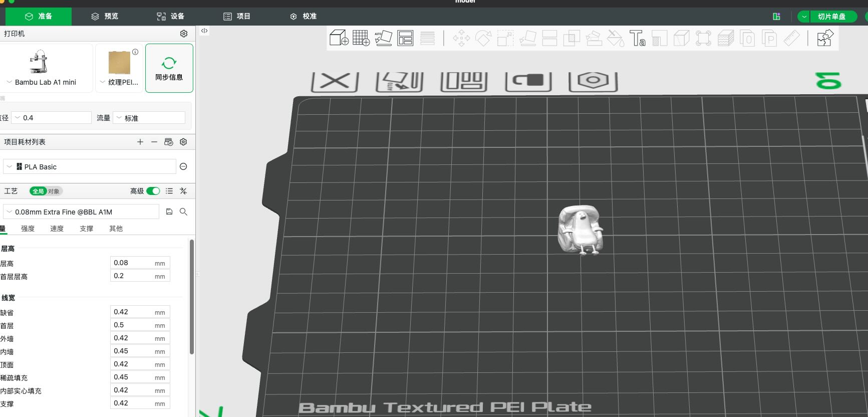Add a new plate with grid-plus icon
Viewport: 868px width, 417px height.
click(x=361, y=38)
